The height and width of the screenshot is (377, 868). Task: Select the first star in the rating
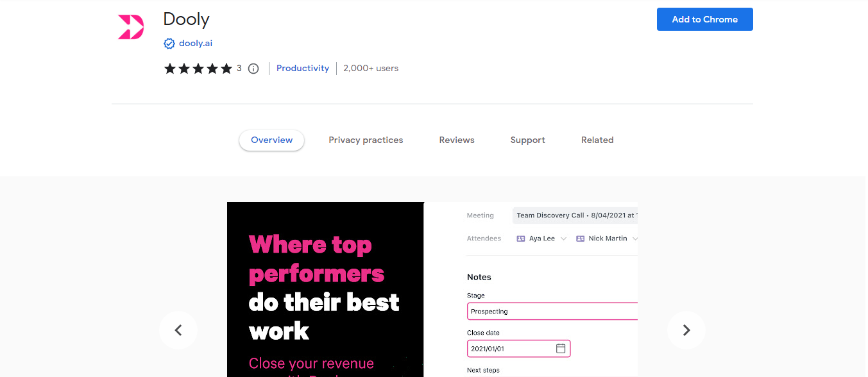[x=170, y=68]
